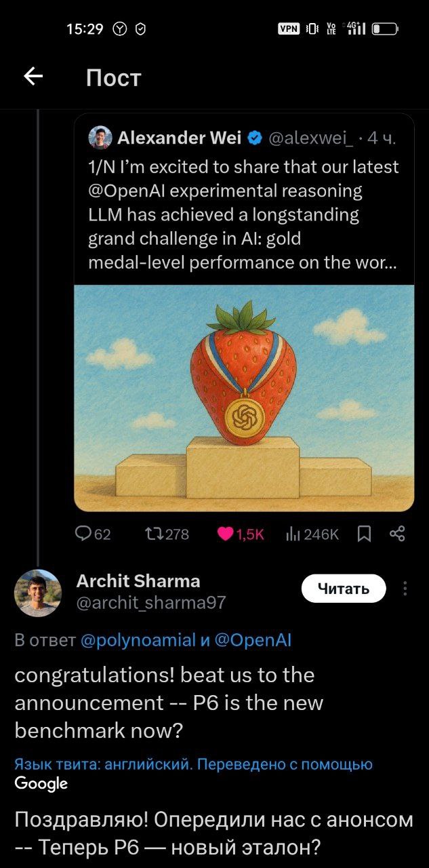
Task: Tap the VPN status bar indicator
Action: tap(289, 28)
